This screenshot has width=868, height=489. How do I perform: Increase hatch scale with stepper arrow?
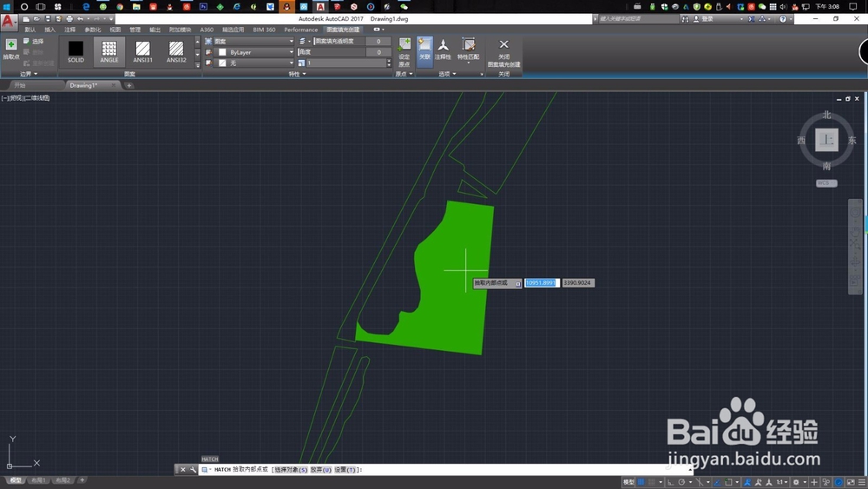[x=389, y=61]
